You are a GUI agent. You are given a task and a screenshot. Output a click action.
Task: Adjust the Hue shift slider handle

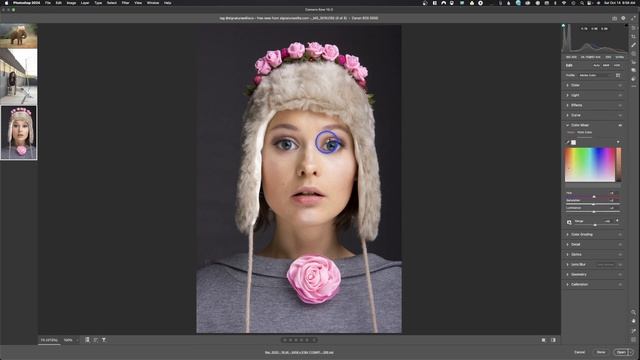pyautogui.click(x=594, y=197)
